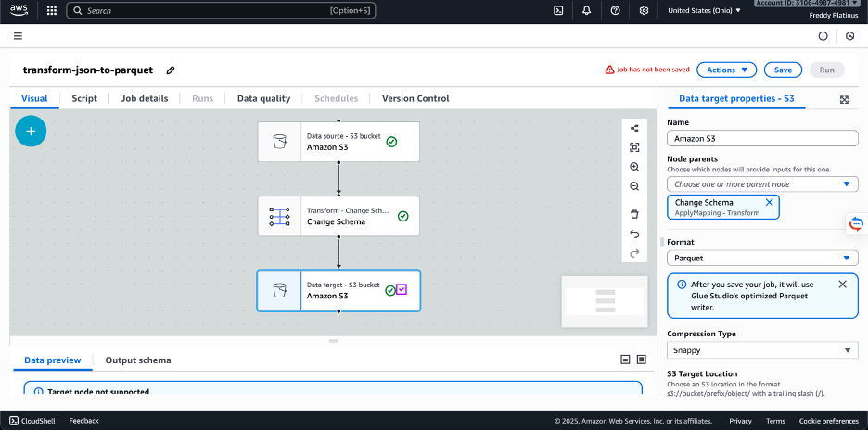Click the purple checkbox icon on the Data target node
This screenshot has height=430, width=868.
tap(402, 289)
